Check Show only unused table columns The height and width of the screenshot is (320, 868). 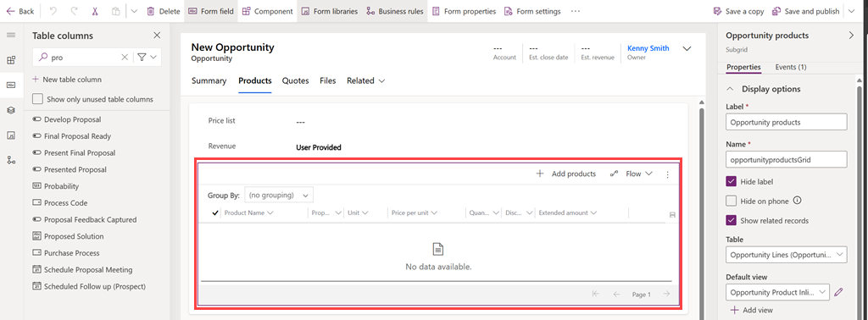tap(37, 99)
